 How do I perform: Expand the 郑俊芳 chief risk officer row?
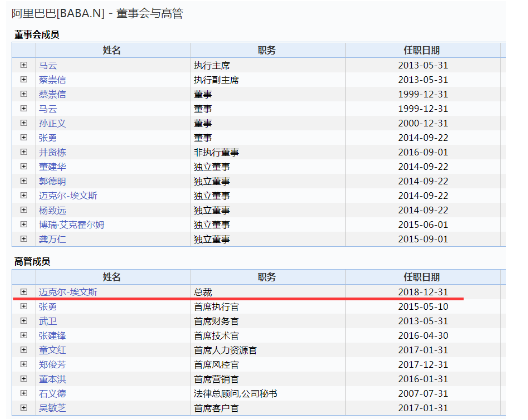click(23, 364)
